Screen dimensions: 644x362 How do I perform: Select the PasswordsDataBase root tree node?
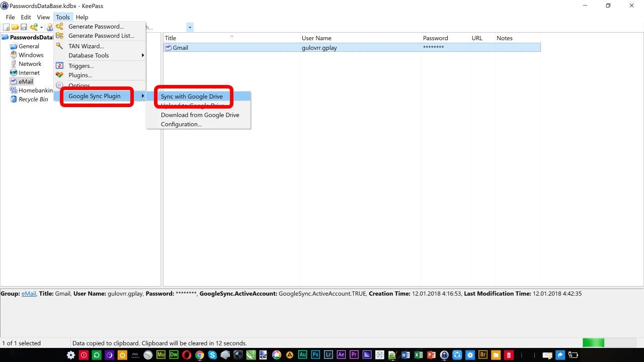(x=31, y=37)
